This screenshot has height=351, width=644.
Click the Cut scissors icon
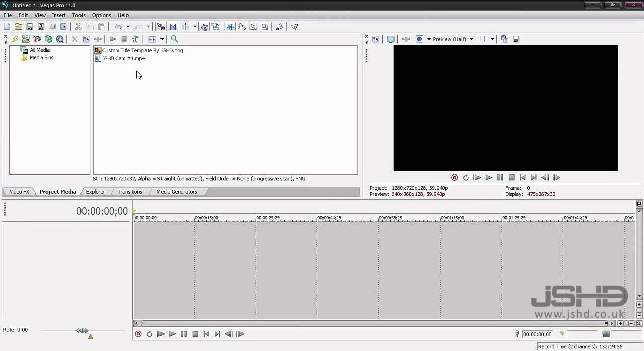click(78, 27)
